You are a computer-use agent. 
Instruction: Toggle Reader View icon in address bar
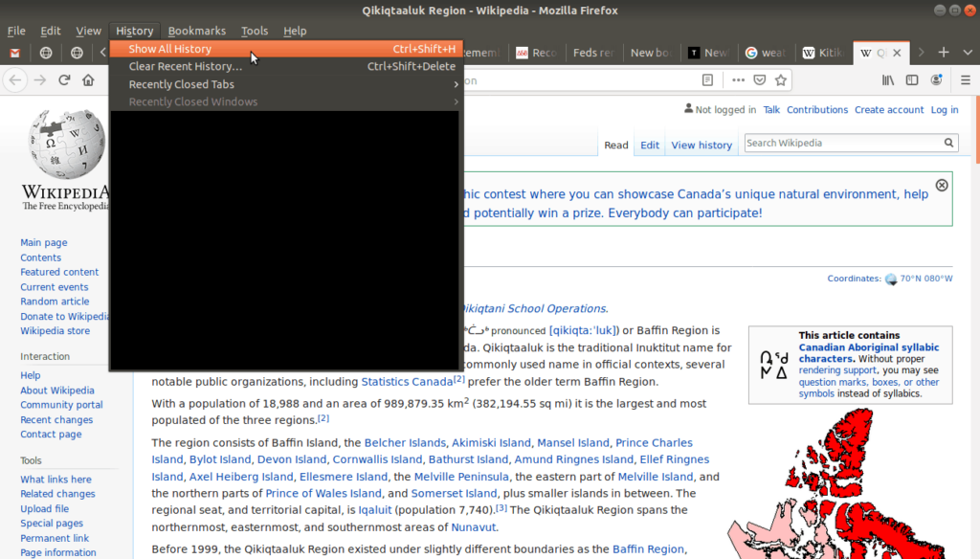[x=707, y=80]
